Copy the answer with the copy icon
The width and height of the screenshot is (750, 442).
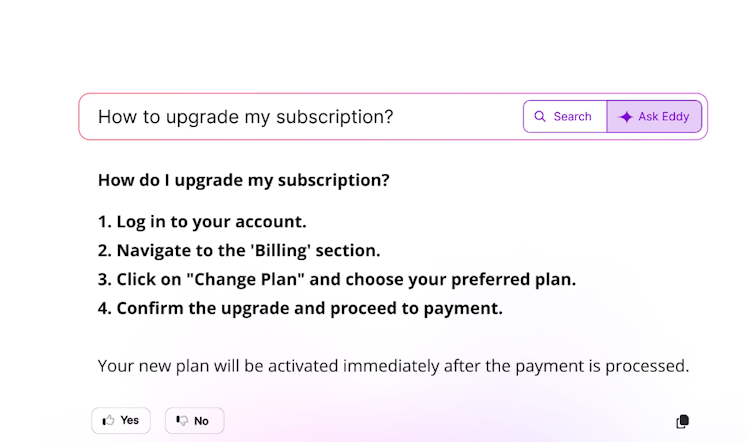(682, 421)
